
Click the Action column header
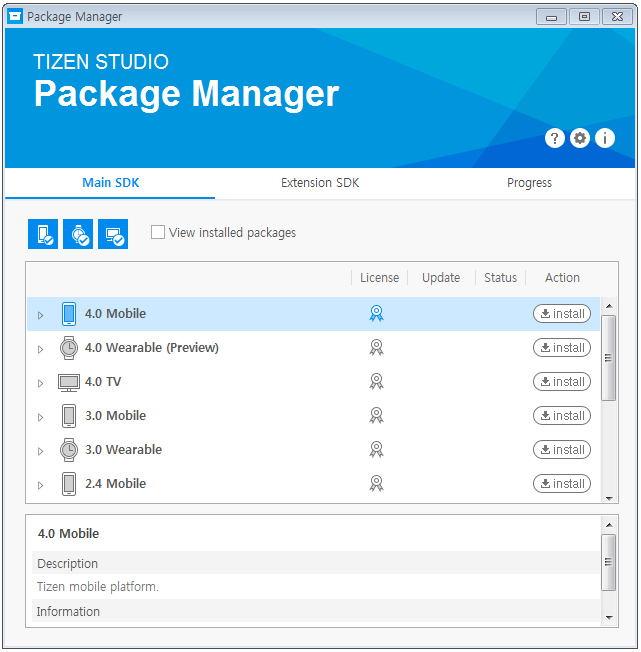[x=562, y=278]
